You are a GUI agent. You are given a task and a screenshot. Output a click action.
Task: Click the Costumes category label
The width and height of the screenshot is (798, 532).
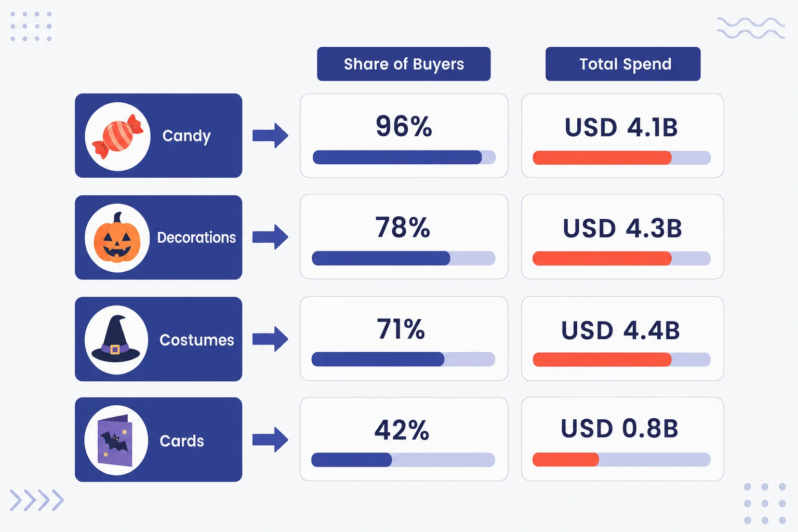click(x=197, y=340)
